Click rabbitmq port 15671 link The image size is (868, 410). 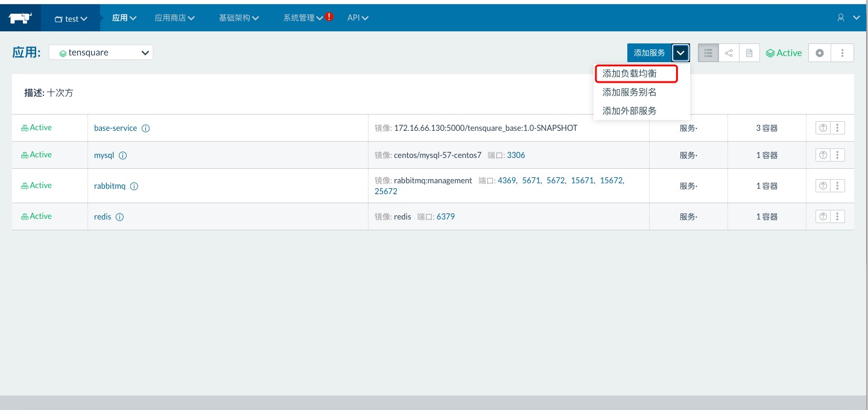582,180
